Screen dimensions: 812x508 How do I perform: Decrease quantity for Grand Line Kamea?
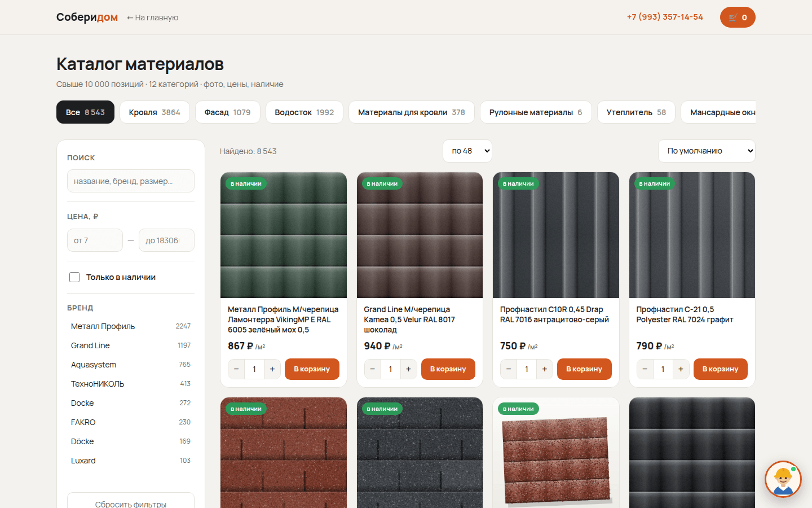[373, 369]
